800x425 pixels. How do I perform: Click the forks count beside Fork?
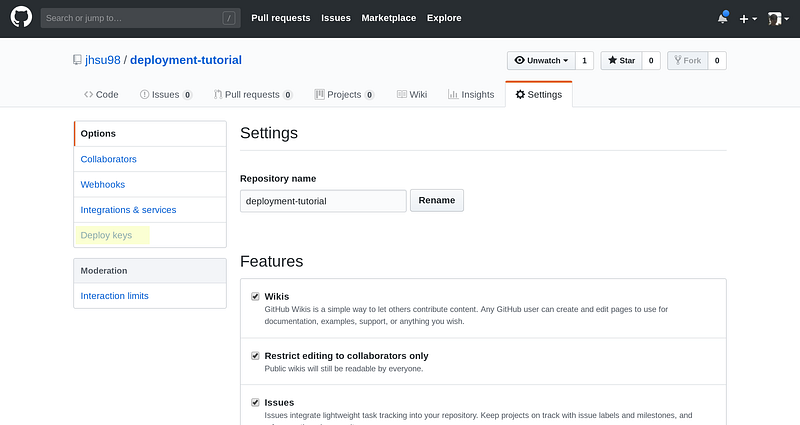point(717,60)
